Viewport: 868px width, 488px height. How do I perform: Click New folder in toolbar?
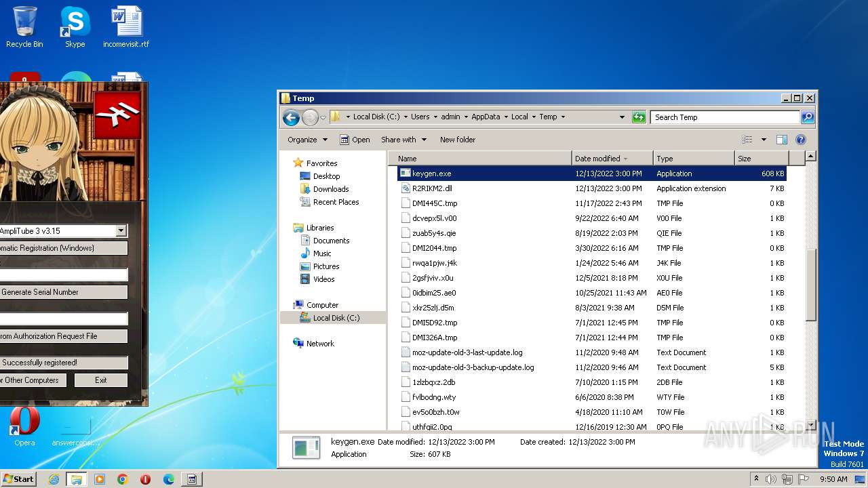coord(458,140)
